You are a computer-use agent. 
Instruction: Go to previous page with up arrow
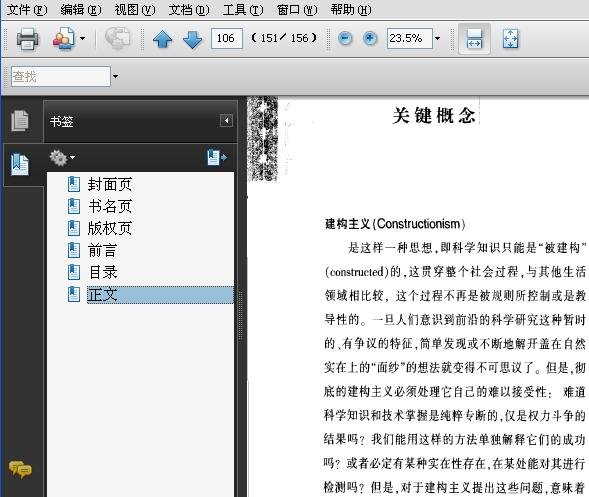click(x=162, y=39)
